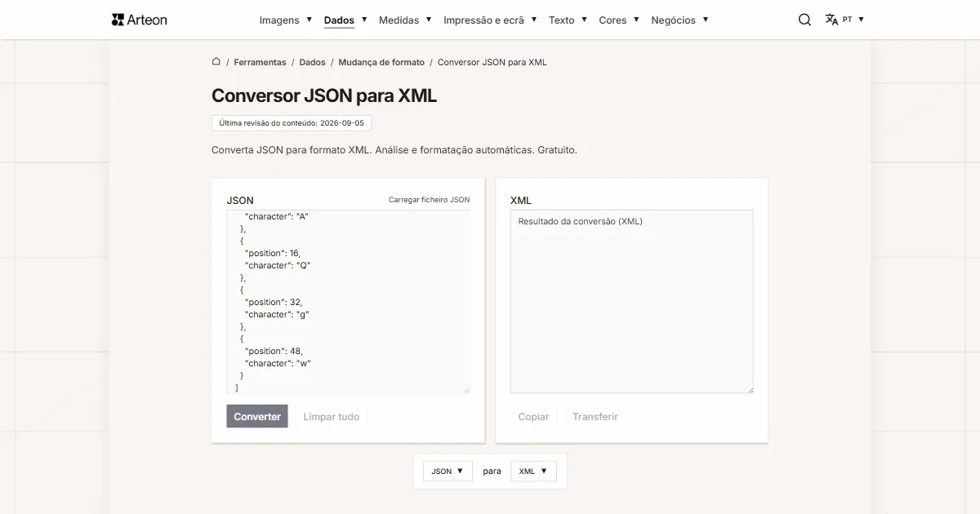This screenshot has height=514, width=980.
Task: Click the "character": "Q" line
Action: (278, 265)
